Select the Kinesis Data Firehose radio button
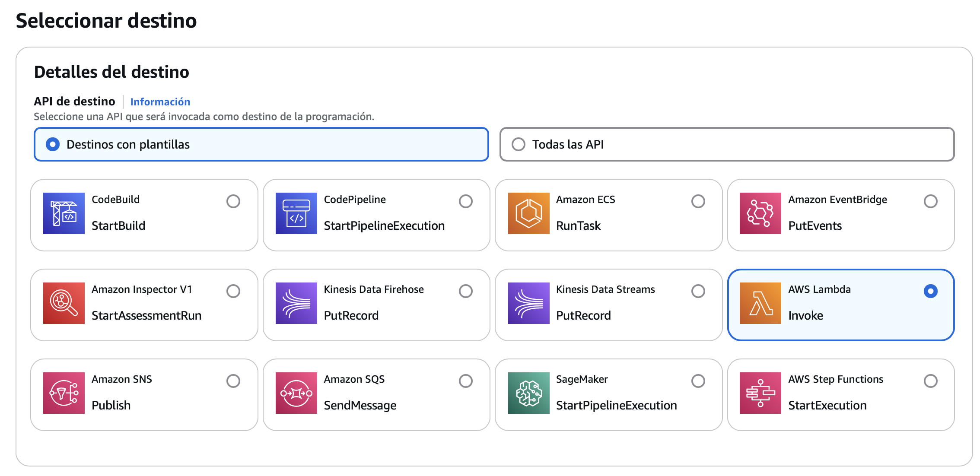This screenshot has width=980, height=476. pyautogui.click(x=466, y=291)
